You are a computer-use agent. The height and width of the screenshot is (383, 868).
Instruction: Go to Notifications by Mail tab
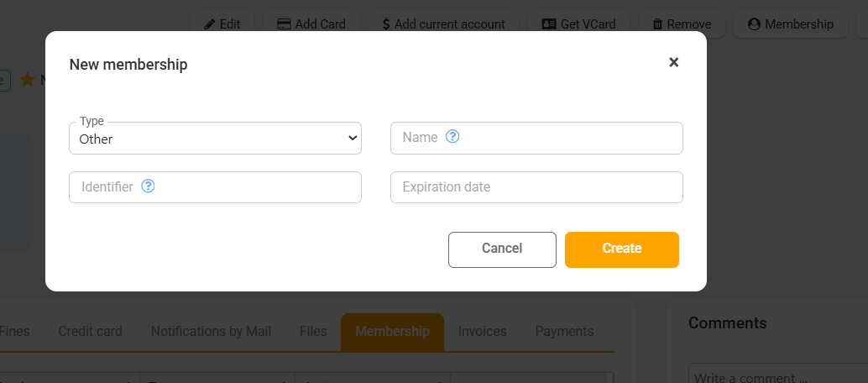tap(211, 332)
